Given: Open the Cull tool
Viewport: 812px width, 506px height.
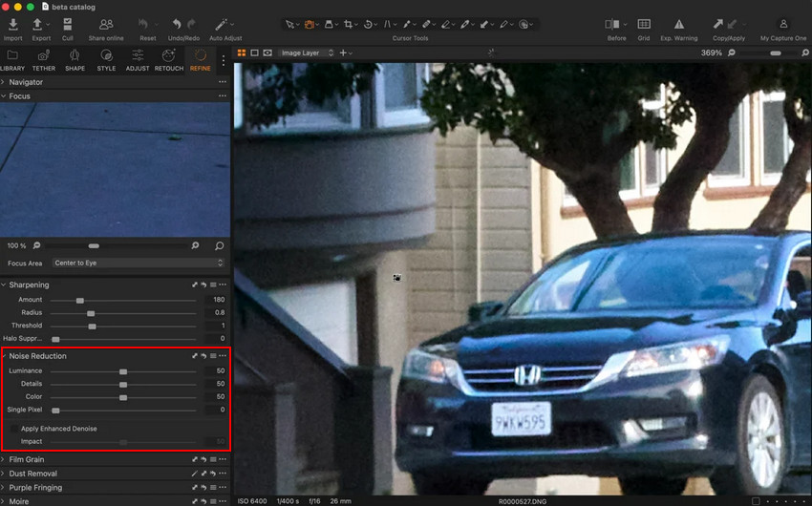Looking at the screenshot, I should 67,24.
